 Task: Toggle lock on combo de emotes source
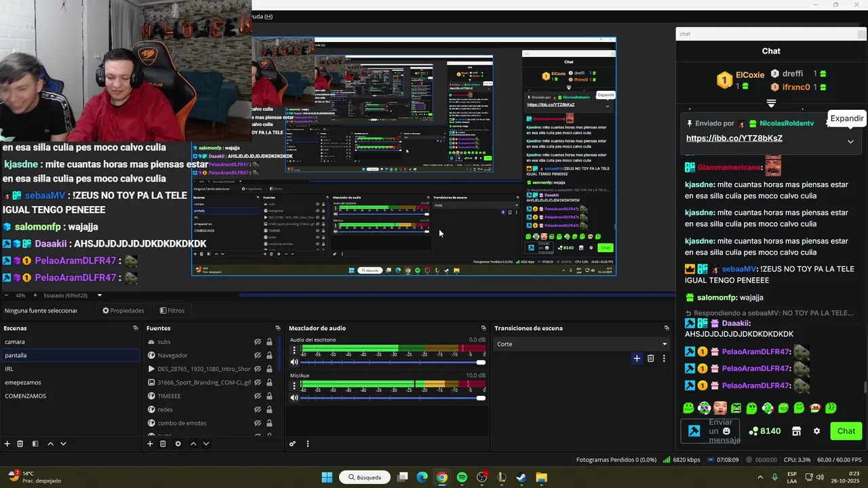pyautogui.click(x=269, y=423)
